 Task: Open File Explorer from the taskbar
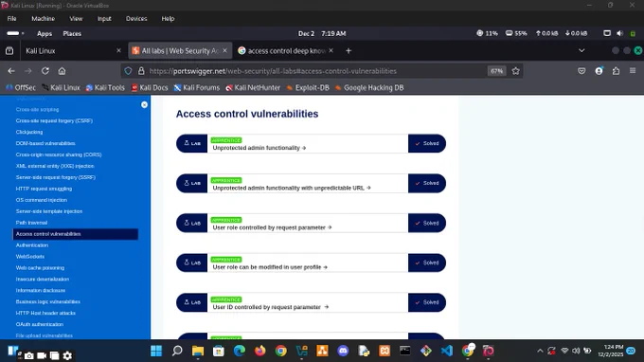tap(198, 351)
